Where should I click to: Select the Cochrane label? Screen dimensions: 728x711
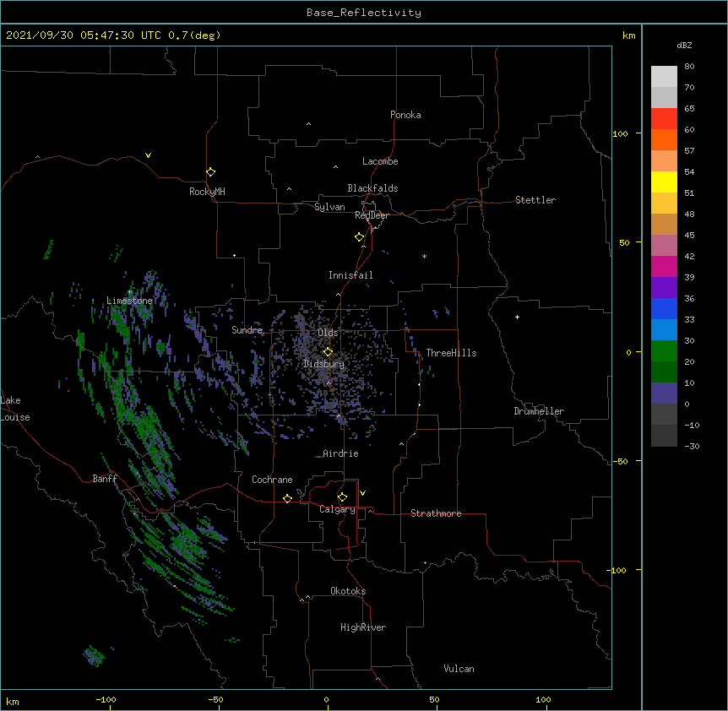tap(272, 480)
